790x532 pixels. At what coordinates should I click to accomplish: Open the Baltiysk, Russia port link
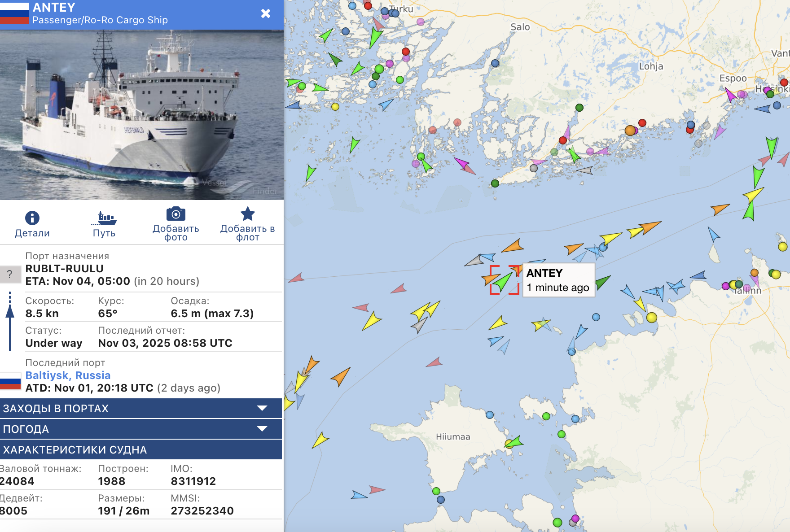68,375
